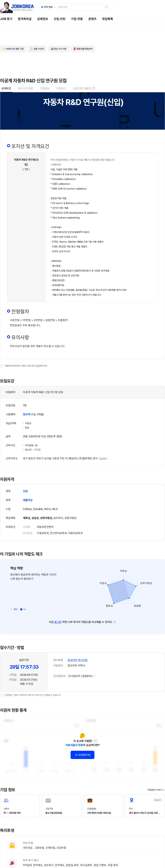The width and height of the screenshot is (165, 868).
Task: Click the 자동차 R&D 연구원(신입) banner
Action: tap(82, 111)
